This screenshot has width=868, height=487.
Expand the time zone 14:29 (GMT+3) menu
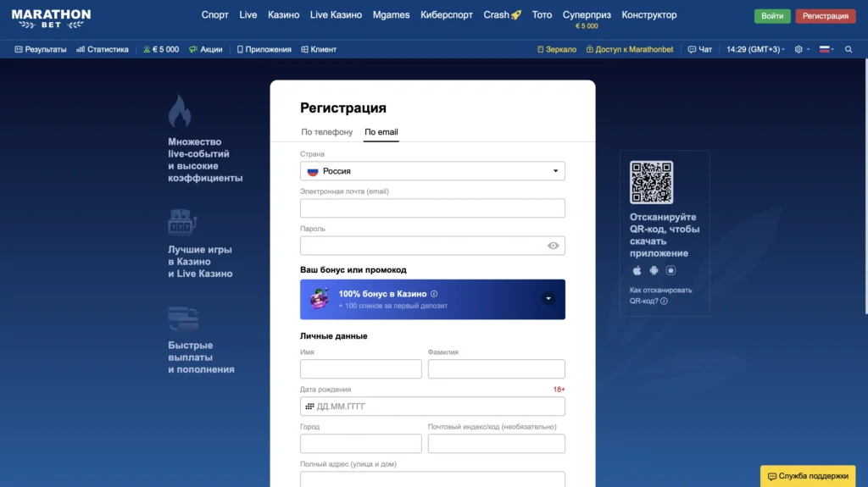coord(755,49)
